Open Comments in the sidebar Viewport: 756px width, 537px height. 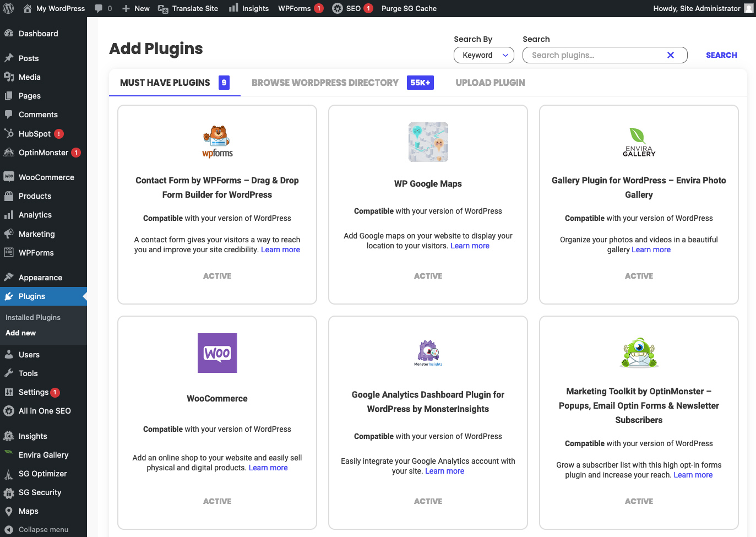43,115
